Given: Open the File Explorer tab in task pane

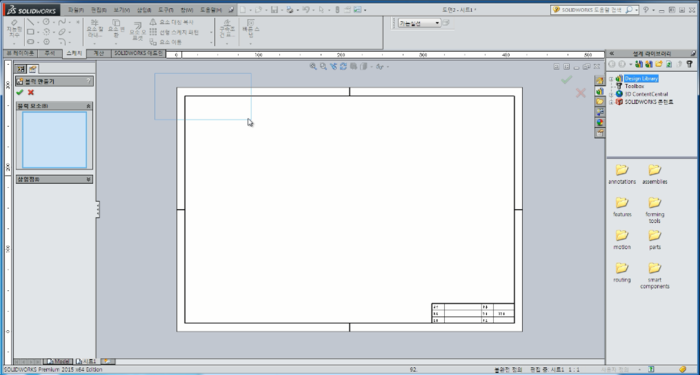Looking at the screenshot, I should click(600, 101).
